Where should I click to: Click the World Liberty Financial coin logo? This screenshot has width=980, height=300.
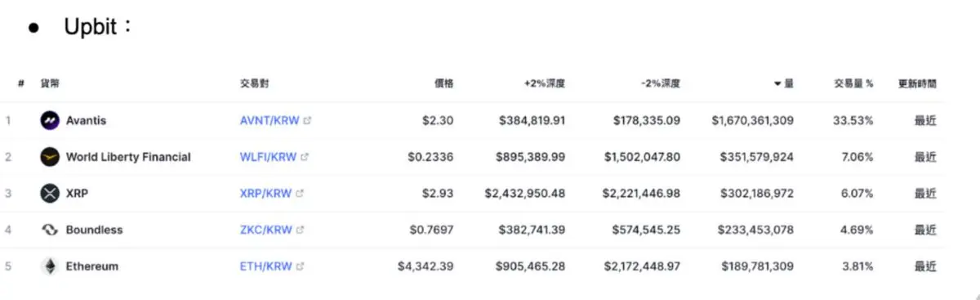tap(50, 157)
